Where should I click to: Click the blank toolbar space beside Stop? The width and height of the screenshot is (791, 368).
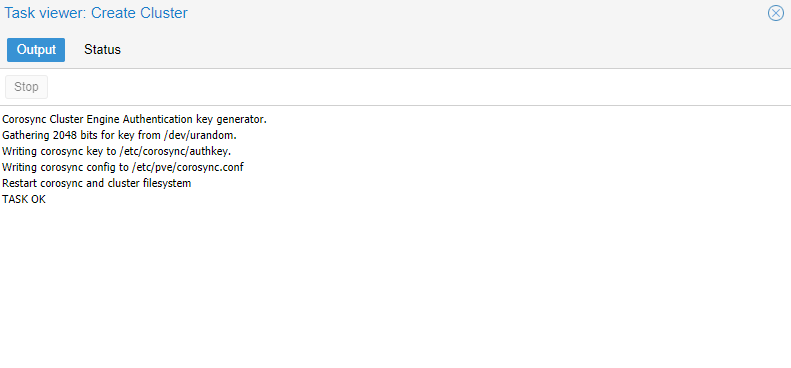click(x=419, y=87)
